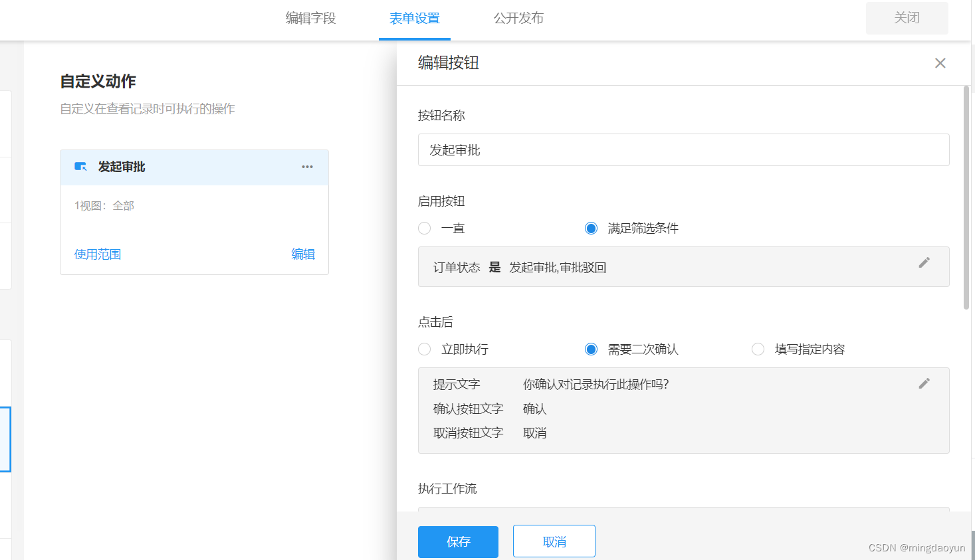
Task: Switch to the 编辑字段 tab
Action: click(310, 18)
